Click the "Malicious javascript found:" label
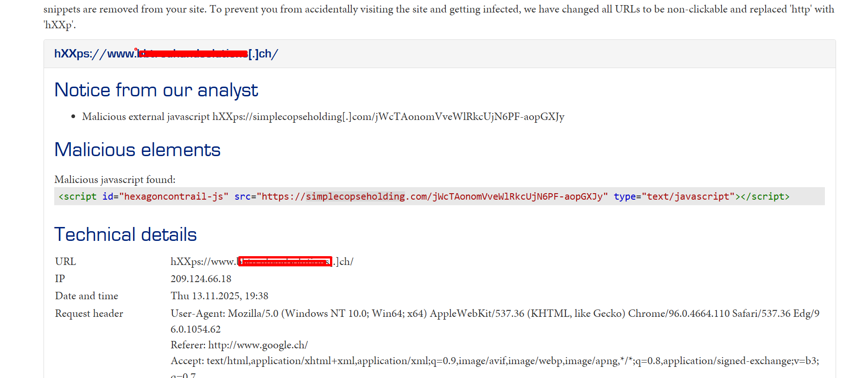The image size is (868, 378). (114, 180)
